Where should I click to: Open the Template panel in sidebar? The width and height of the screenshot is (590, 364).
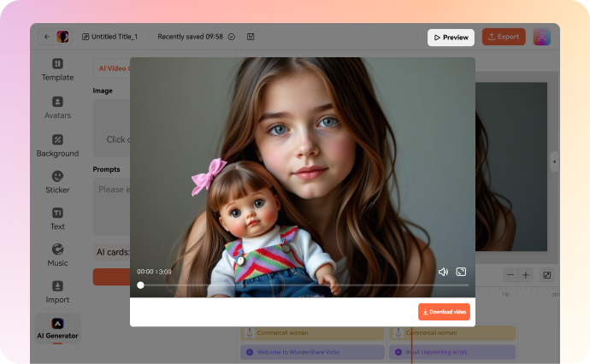(57, 70)
